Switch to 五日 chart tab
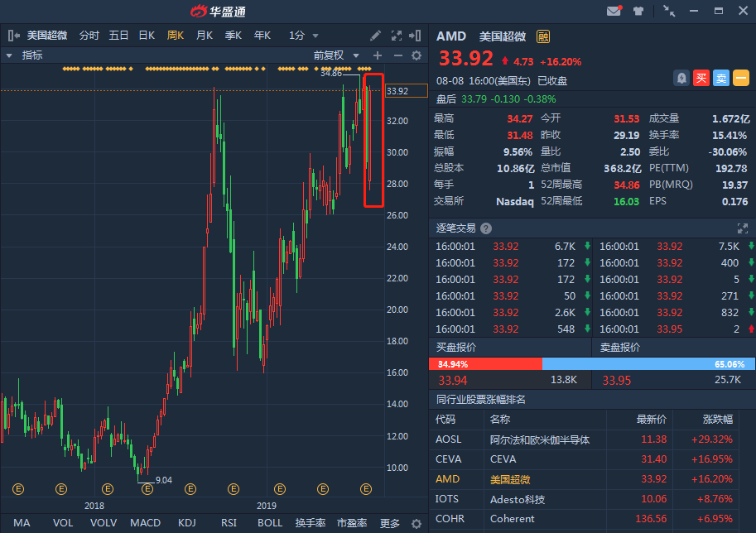The height and width of the screenshot is (533, 756). (118, 36)
